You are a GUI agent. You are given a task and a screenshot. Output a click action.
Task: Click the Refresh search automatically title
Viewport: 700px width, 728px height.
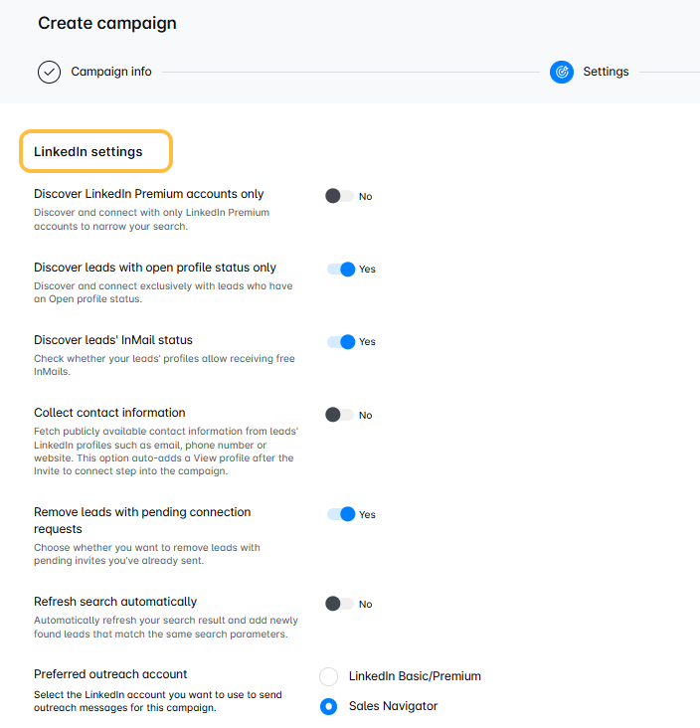(x=115, y=602)
